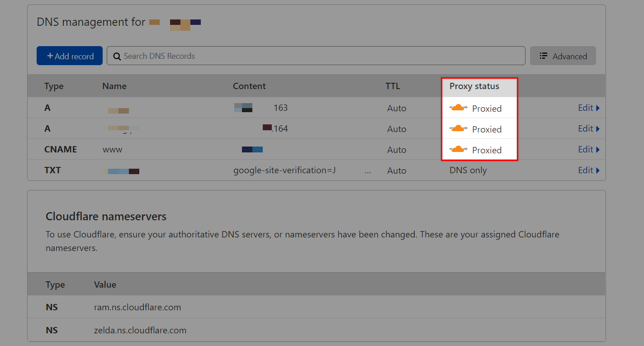Expand arrow beside Edit on TXT row
The height and width of the screenshot is (346, 644).
(x=598, y=171)
